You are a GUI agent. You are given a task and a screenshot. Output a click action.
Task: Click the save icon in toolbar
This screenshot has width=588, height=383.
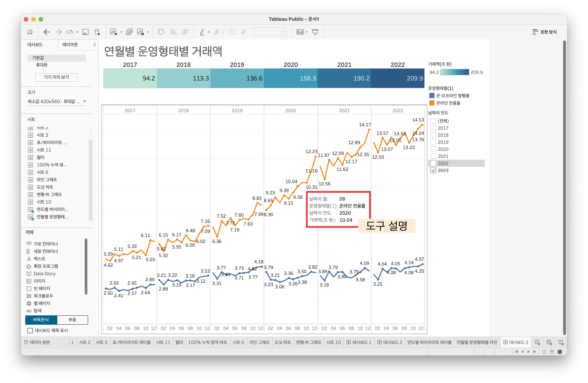point(85,32)
